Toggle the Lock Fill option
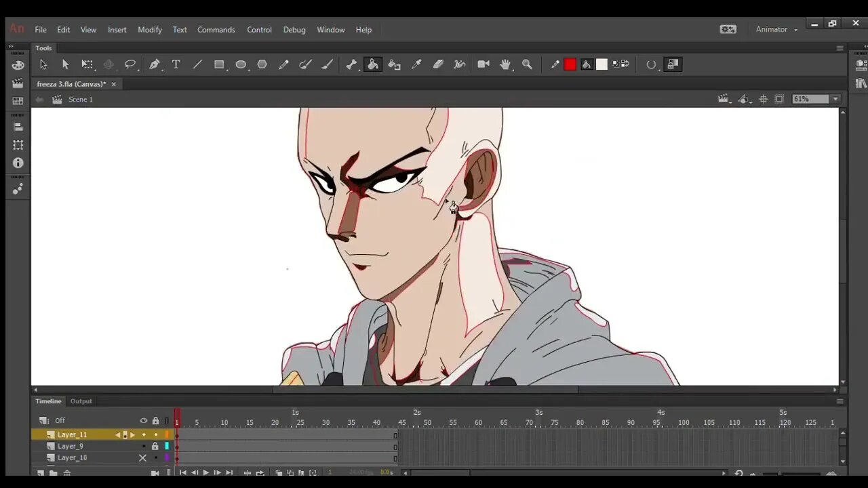This screenshot has height=488, width=868. [x=673, y=64]
